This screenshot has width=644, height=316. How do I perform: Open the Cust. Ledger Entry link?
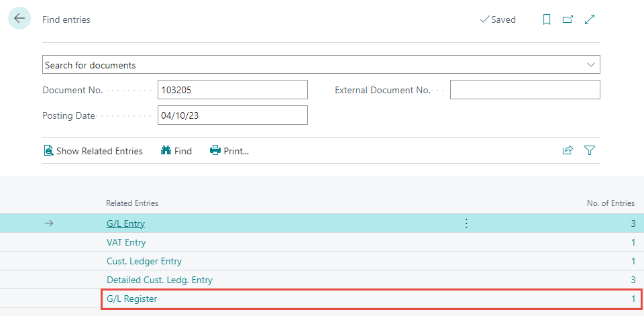point(144,261)
